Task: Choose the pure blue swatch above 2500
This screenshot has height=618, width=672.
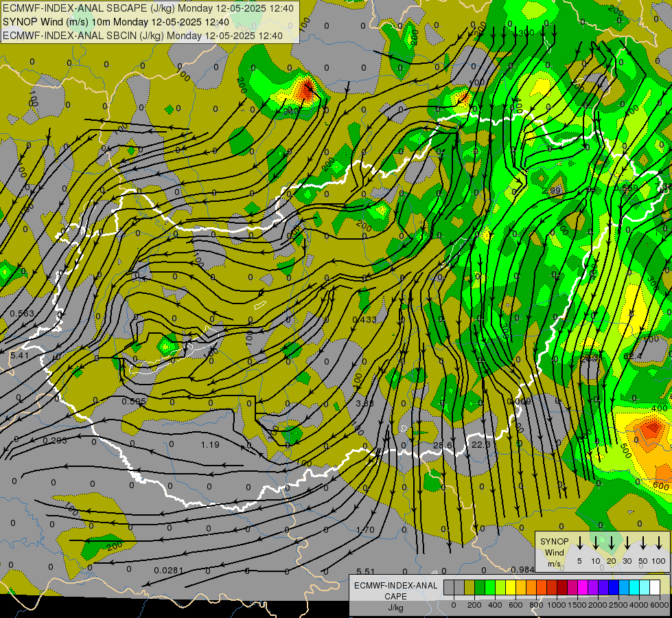Action: [613, 588]
